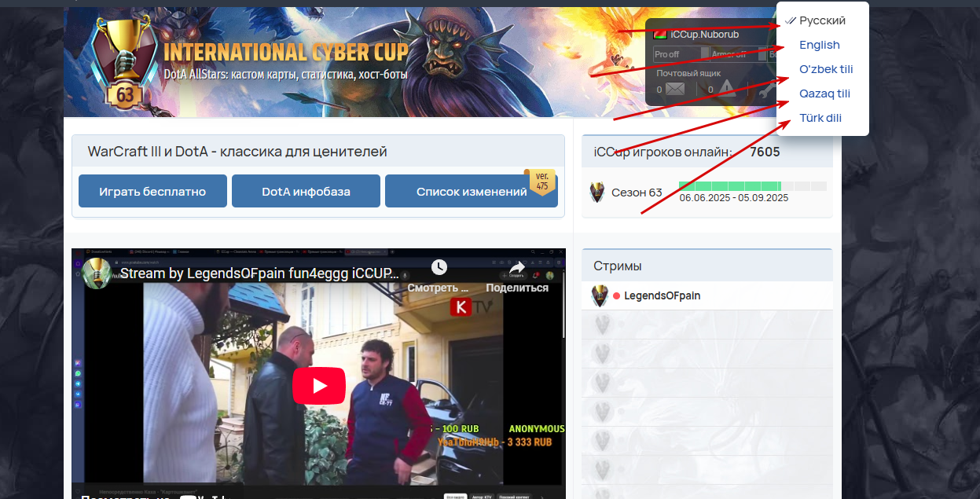The image size is (980, 499).
Task: Click the WarCraft III и DotA heading
Action: pos(237,152)
